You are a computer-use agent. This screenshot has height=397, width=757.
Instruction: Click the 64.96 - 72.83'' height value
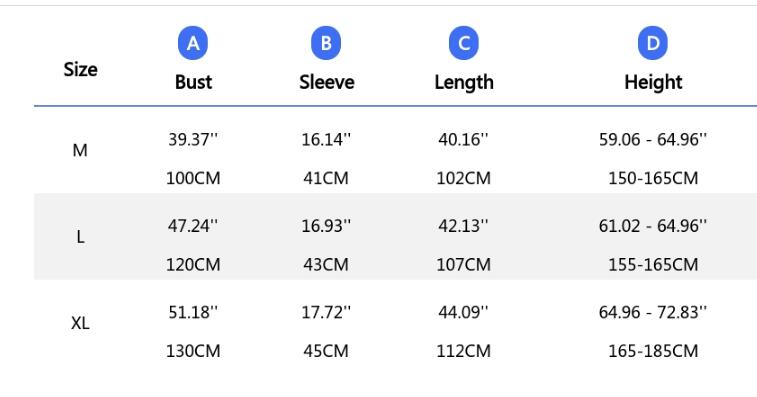653,312
